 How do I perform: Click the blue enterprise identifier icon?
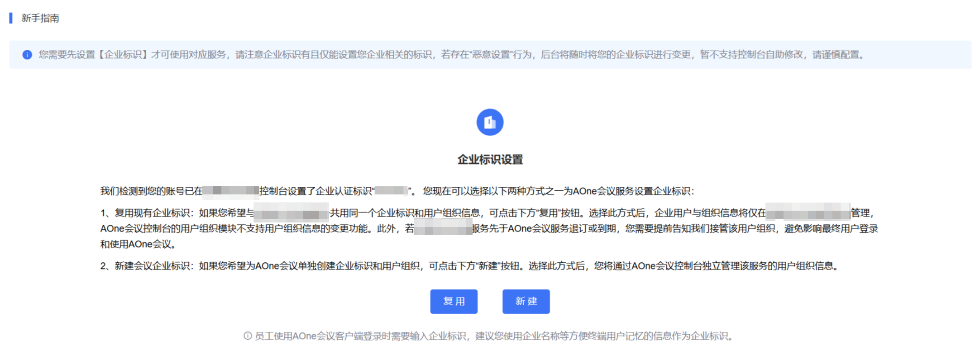tap(490, 122)
